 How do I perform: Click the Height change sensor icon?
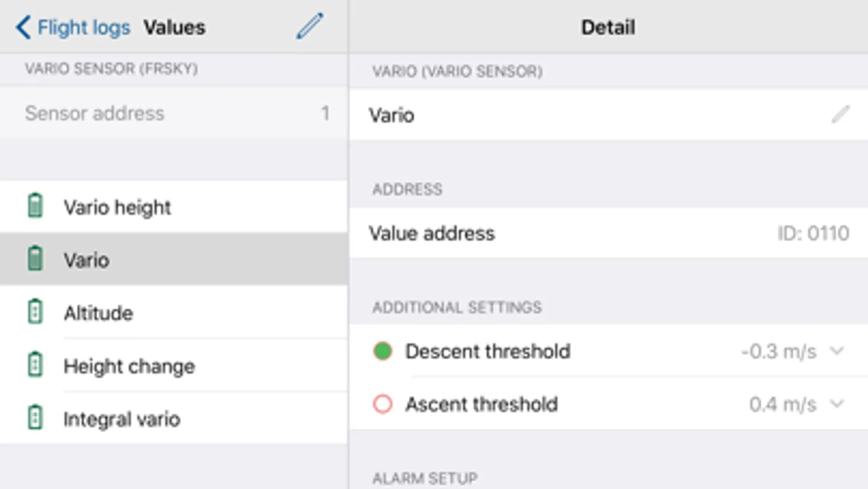[35, 365]
